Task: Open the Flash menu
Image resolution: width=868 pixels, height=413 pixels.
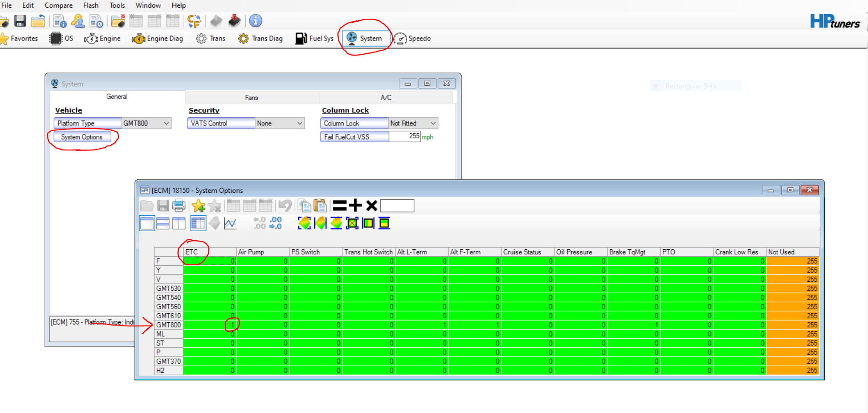Action: tap(91, 5)
